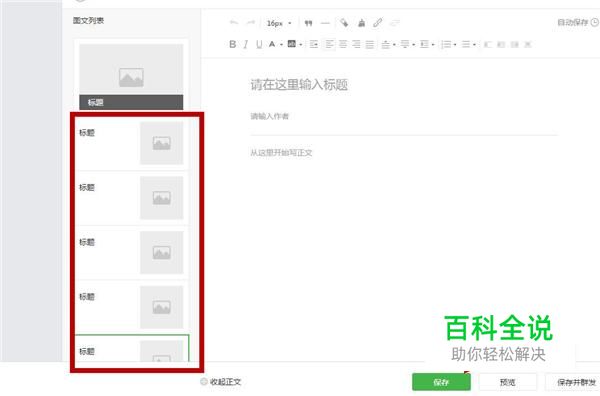Insert an ordered list
This screenshot has width=600, height=396.
coord(445,44)
